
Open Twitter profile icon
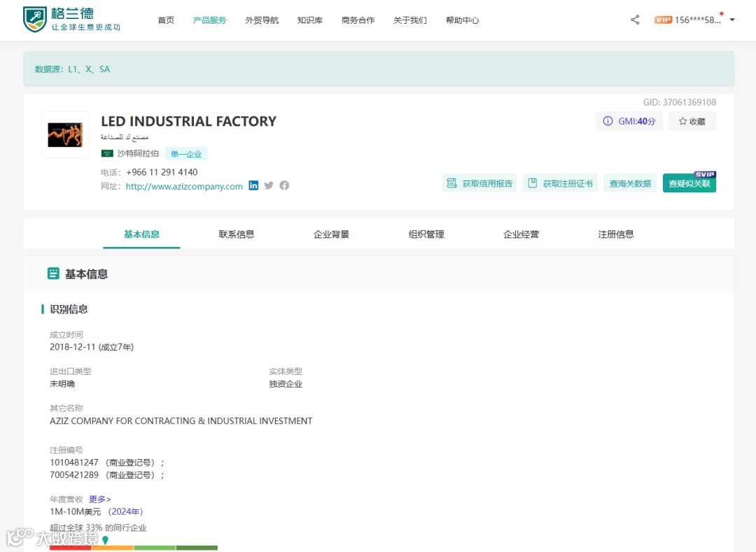269,185
